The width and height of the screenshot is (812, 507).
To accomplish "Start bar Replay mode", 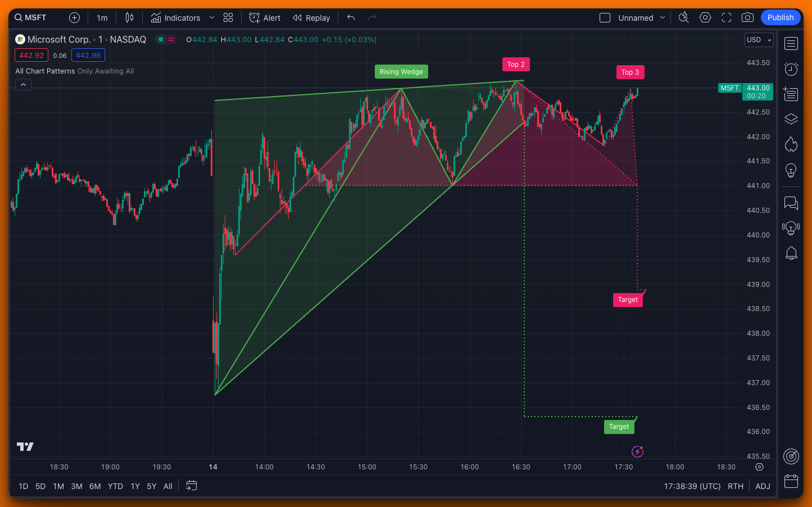I will 311,17.
